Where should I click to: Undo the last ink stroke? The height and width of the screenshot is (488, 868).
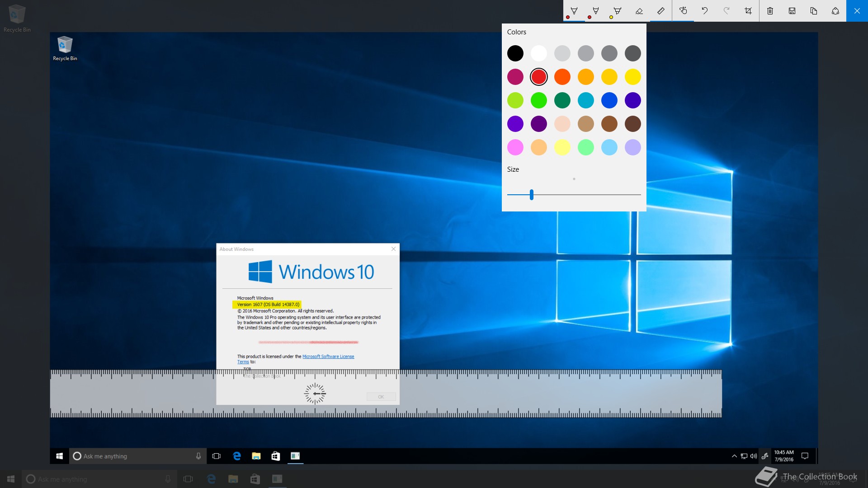(705, 11)
